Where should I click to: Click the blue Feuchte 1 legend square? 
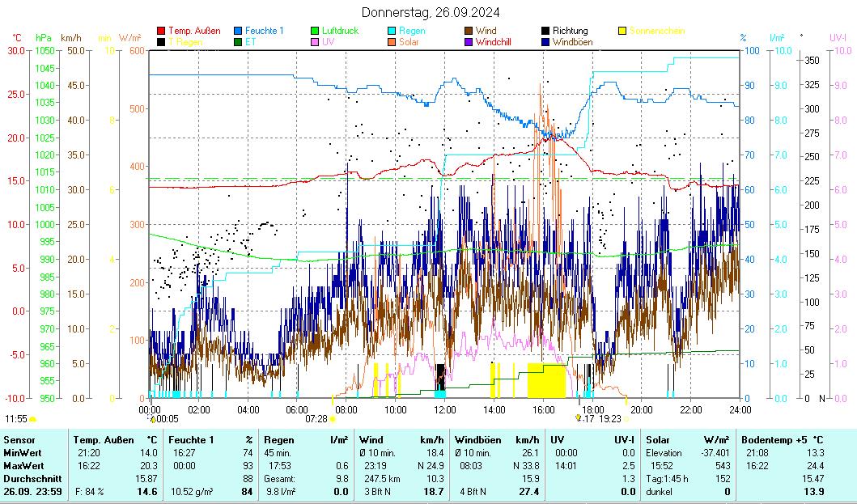coord(238,31)
